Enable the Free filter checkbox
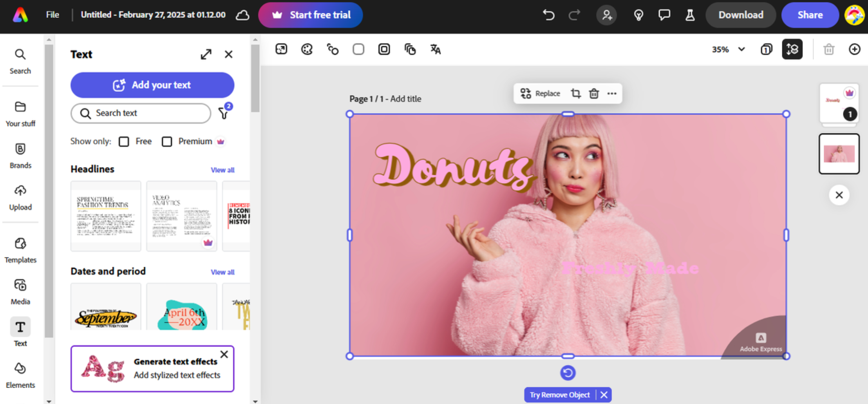This screenshot has width=868, height=404. [124, 141]
